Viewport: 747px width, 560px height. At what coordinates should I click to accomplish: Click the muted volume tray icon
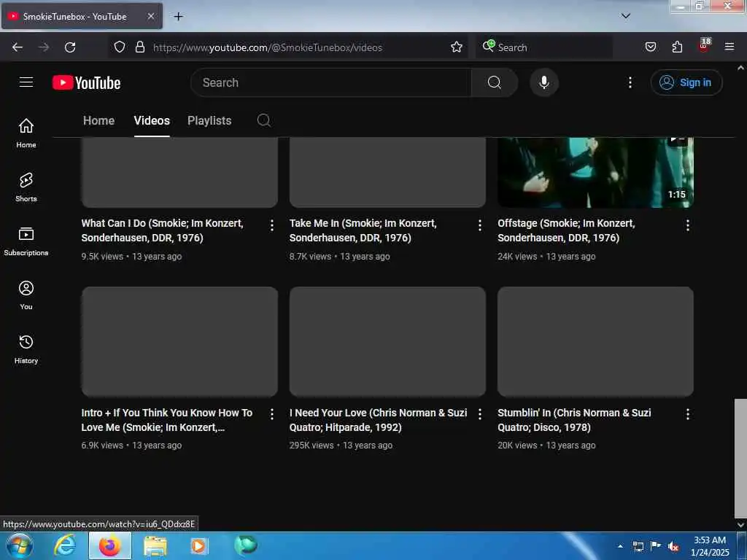(673, 546)
